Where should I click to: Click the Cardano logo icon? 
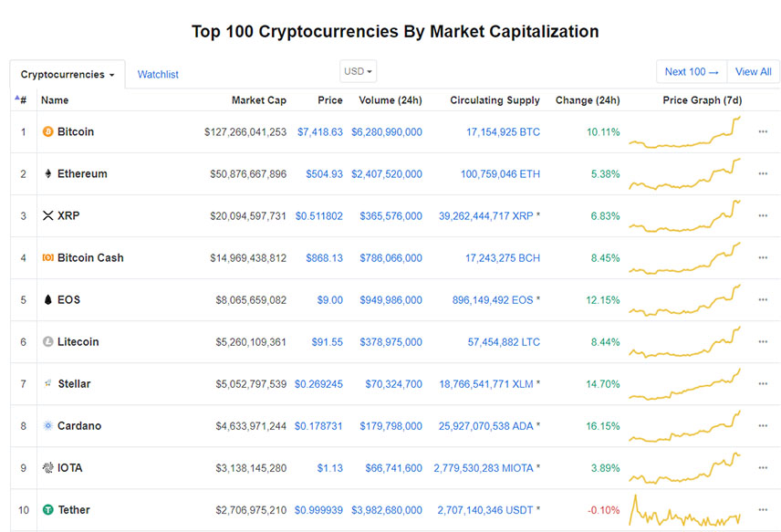[x=48, y=426]
